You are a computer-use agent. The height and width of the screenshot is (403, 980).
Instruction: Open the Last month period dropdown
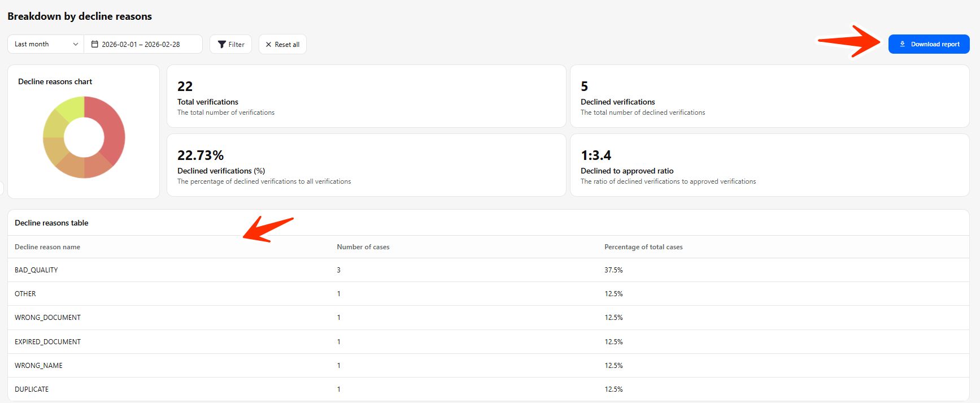(46, 44)
